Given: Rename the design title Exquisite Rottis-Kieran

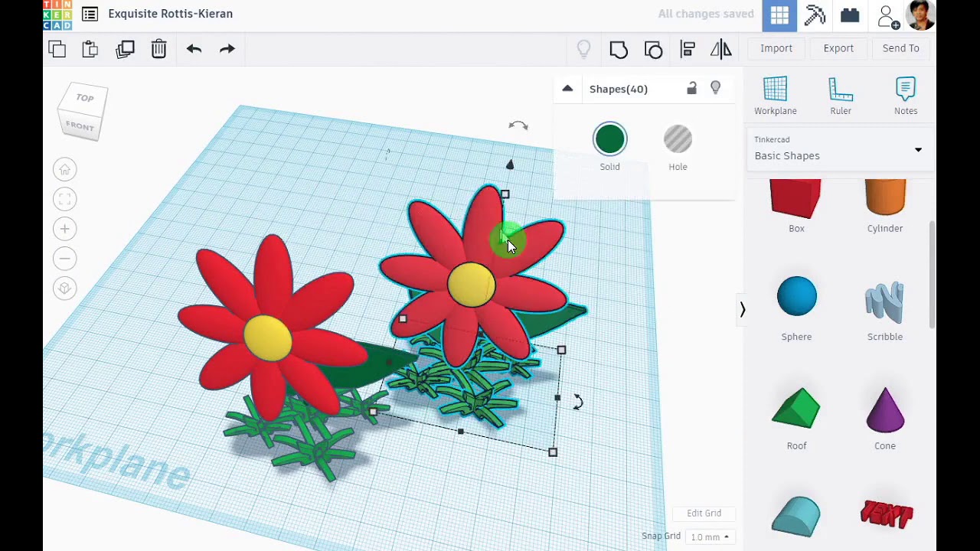Looking at the screenshot, I should click(x=170, y=14).
